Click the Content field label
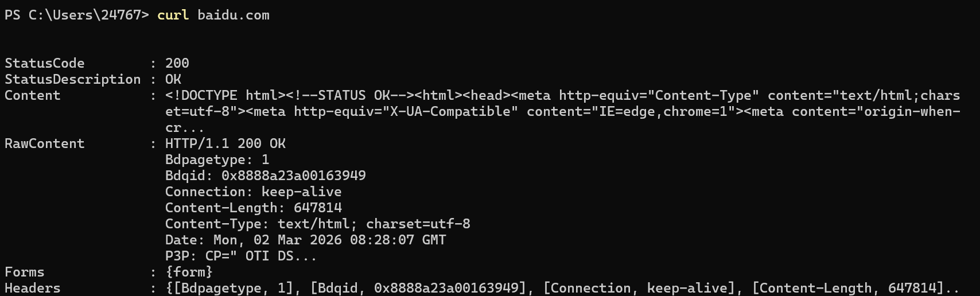The height and width of the screenshot is (296, 980). [x=32, y=95]
